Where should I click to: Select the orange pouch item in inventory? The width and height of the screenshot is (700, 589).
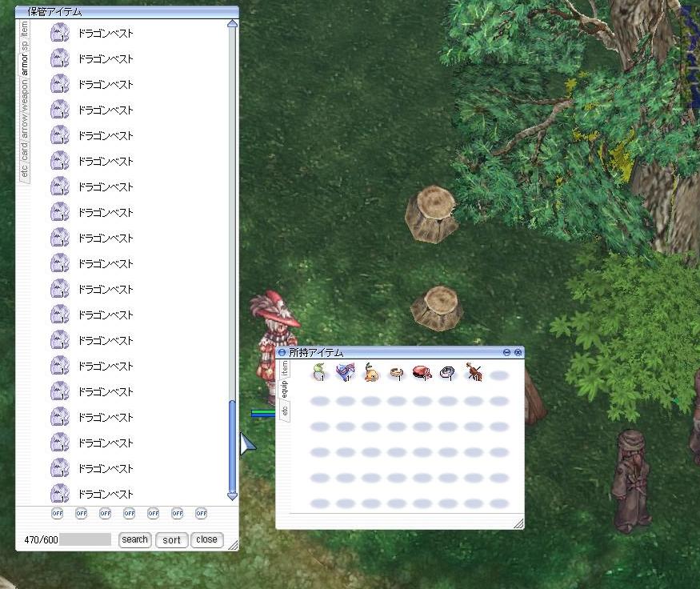click(x=371, y=373)
